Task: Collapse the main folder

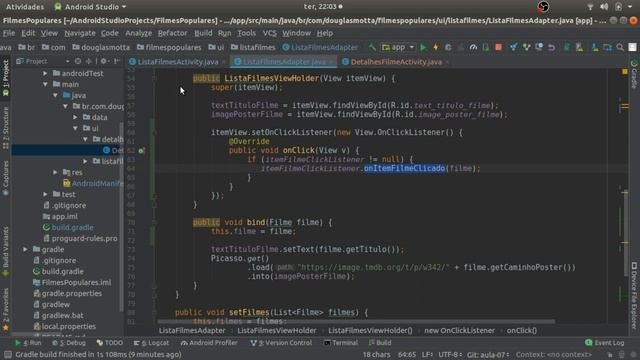Action: click(x=45, y=84)
